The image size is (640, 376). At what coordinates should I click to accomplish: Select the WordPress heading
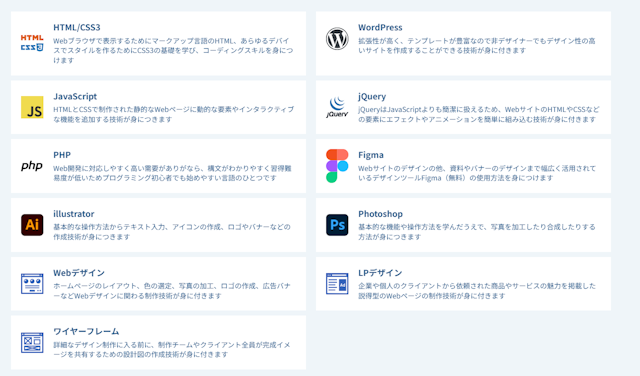tap(380, 27)
